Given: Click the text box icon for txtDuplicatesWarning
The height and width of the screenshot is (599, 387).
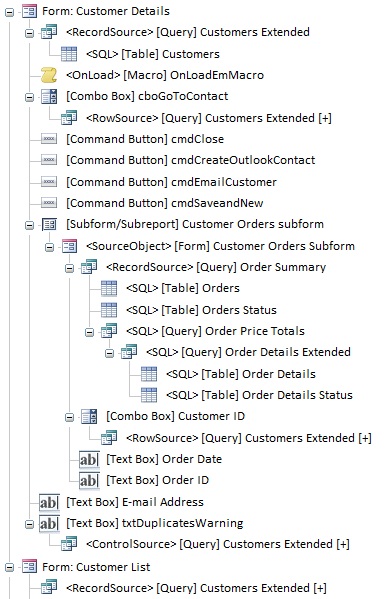Looking at the screenshot, I should 49,523.
